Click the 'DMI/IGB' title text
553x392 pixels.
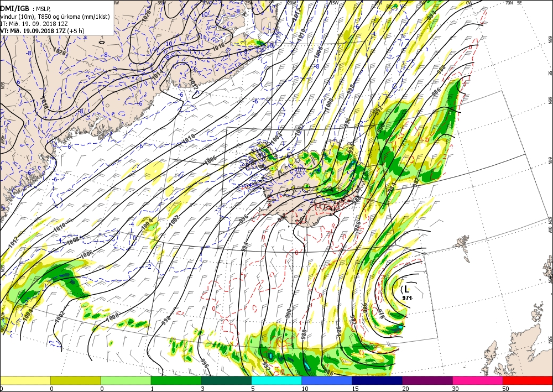pyautogui.click(x=15, y=9)
